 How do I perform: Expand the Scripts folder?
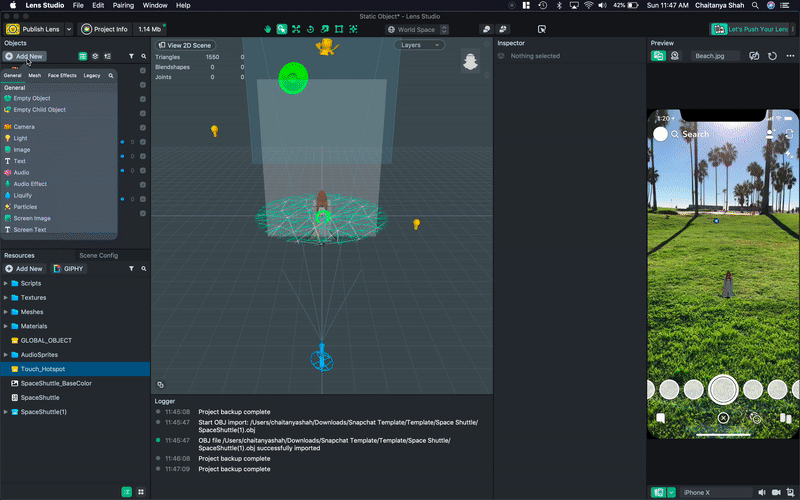coord(6,283)
